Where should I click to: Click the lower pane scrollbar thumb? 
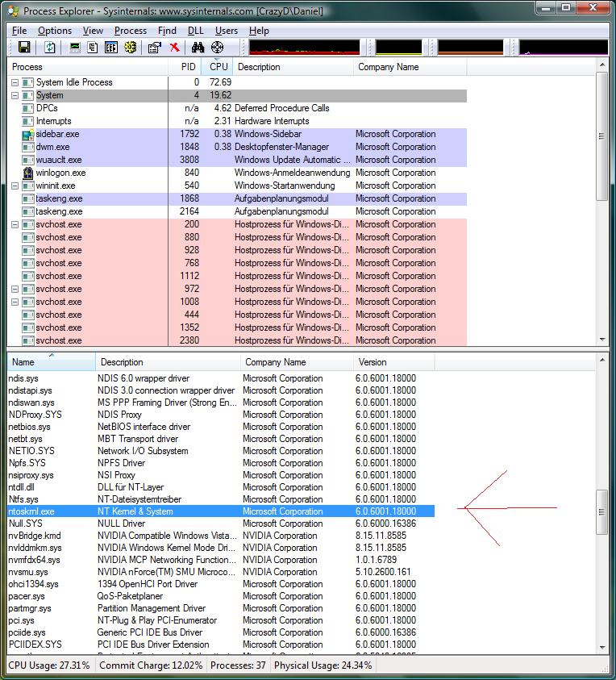(601, 511)
